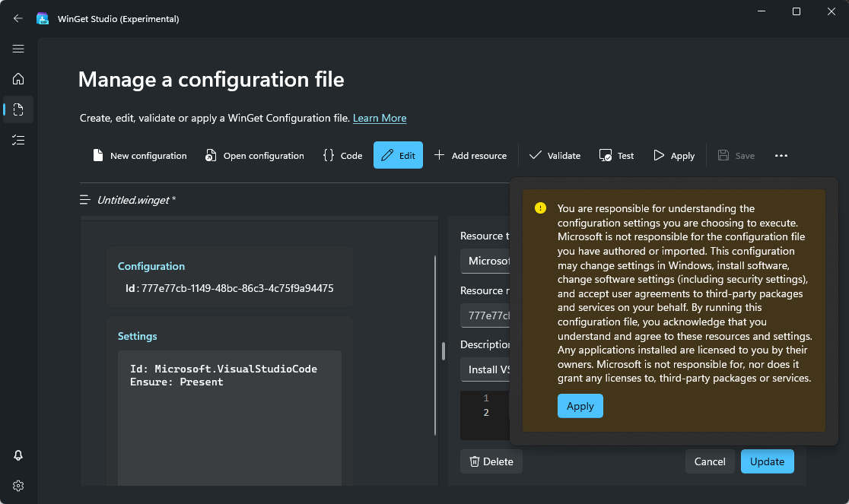Click New configuration toolbar button

pos(139,155)
